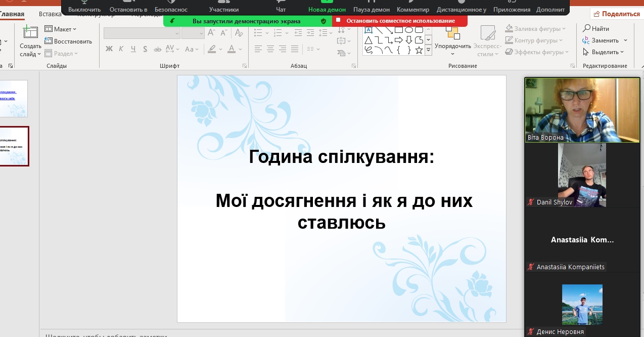Open character spacing AV dropdown

[x=172, y=49]
